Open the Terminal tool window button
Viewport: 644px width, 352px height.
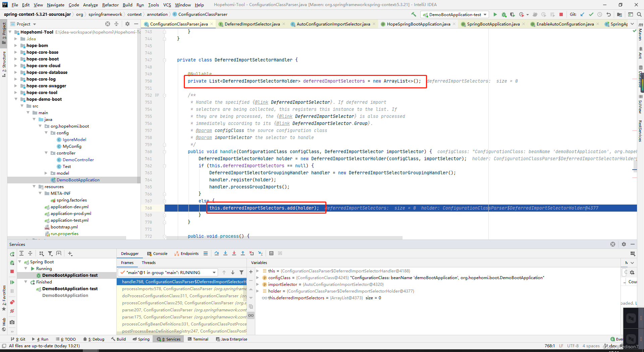[x=198, y=339]
